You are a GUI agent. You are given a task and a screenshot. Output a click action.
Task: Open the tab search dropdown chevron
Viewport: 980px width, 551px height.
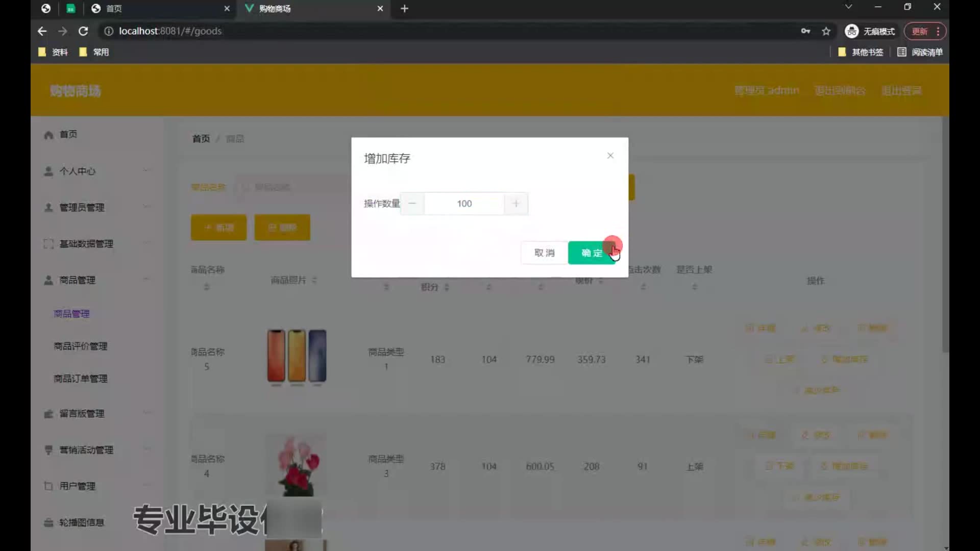pos(848,7)
